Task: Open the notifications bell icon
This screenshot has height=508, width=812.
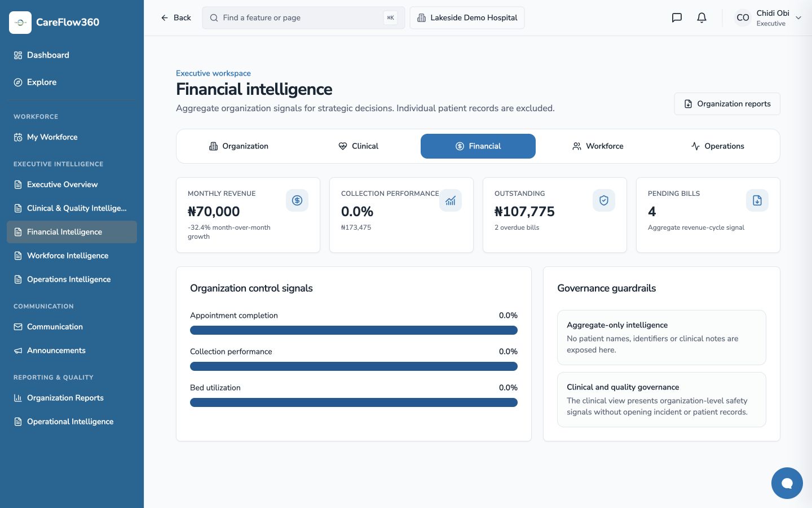Action: point(701,17)
